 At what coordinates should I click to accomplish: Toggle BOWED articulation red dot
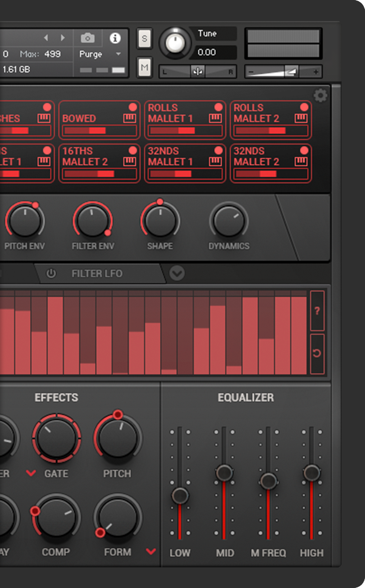click(x=132, y=107)
